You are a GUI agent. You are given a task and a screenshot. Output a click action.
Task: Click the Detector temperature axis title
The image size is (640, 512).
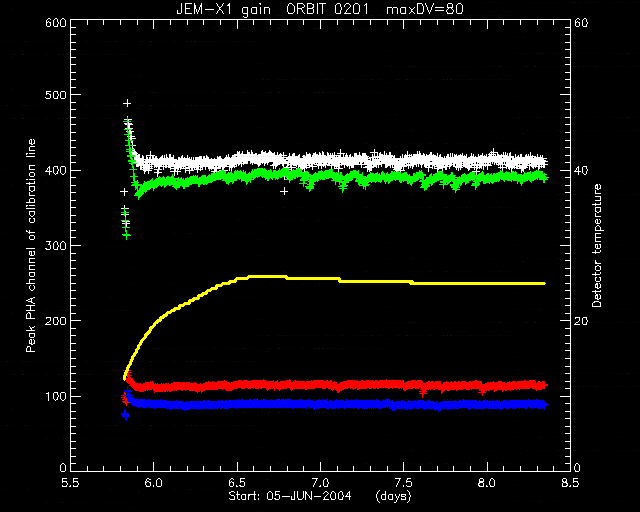pos(597,246)
